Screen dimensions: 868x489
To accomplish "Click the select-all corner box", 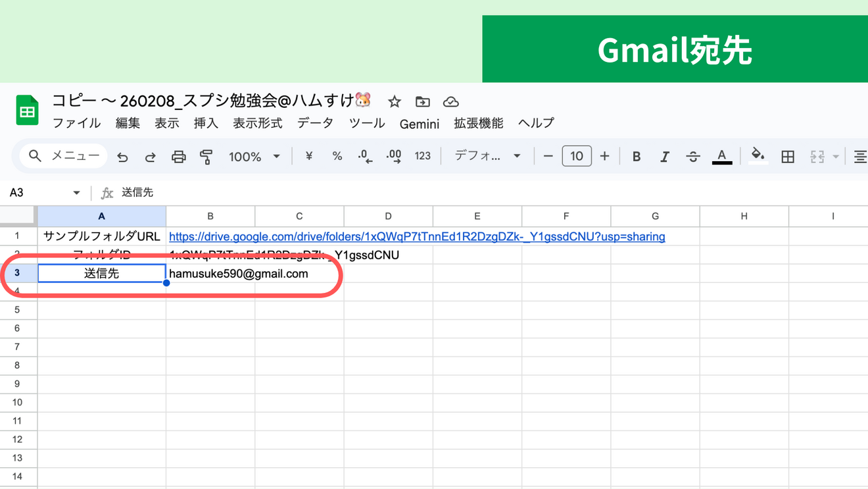I will (18, 217).
